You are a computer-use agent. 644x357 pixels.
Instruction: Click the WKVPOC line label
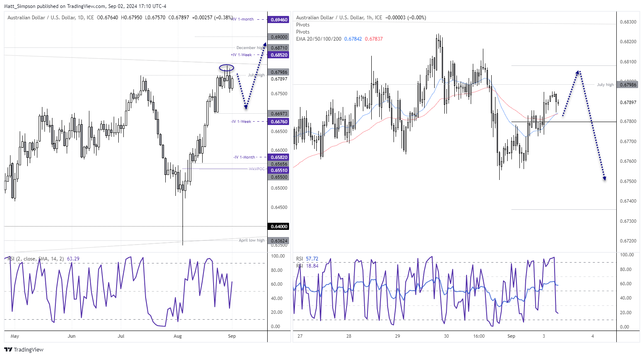(x=257, y=169)
